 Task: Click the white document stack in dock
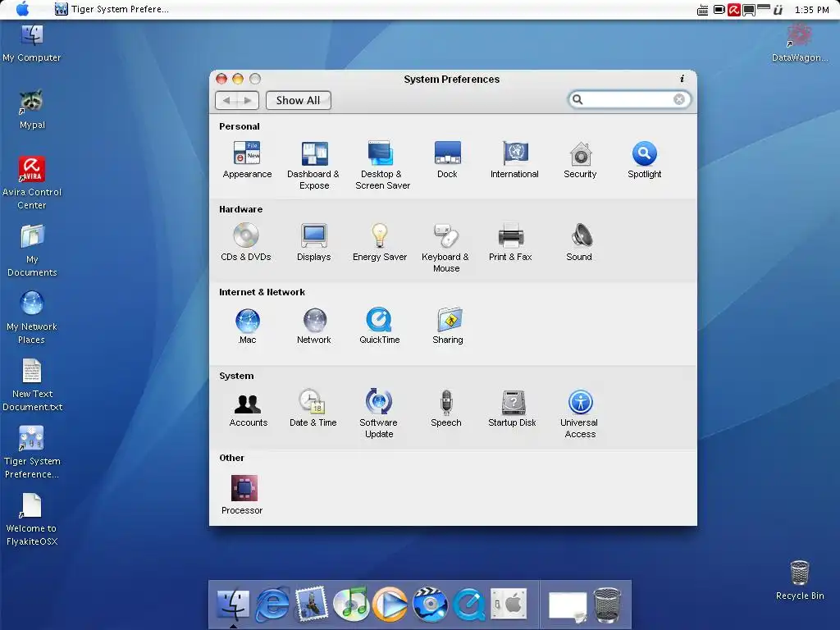568,607
